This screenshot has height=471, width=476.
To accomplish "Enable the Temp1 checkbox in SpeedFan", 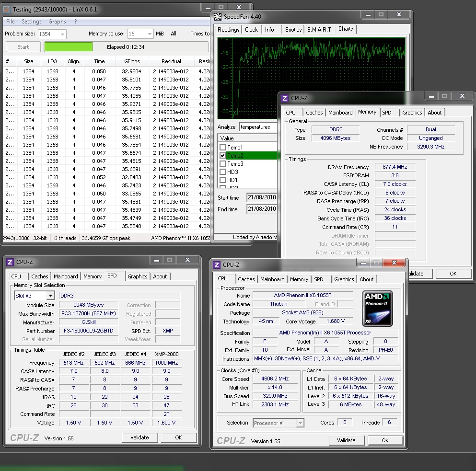I will (223, 148).
